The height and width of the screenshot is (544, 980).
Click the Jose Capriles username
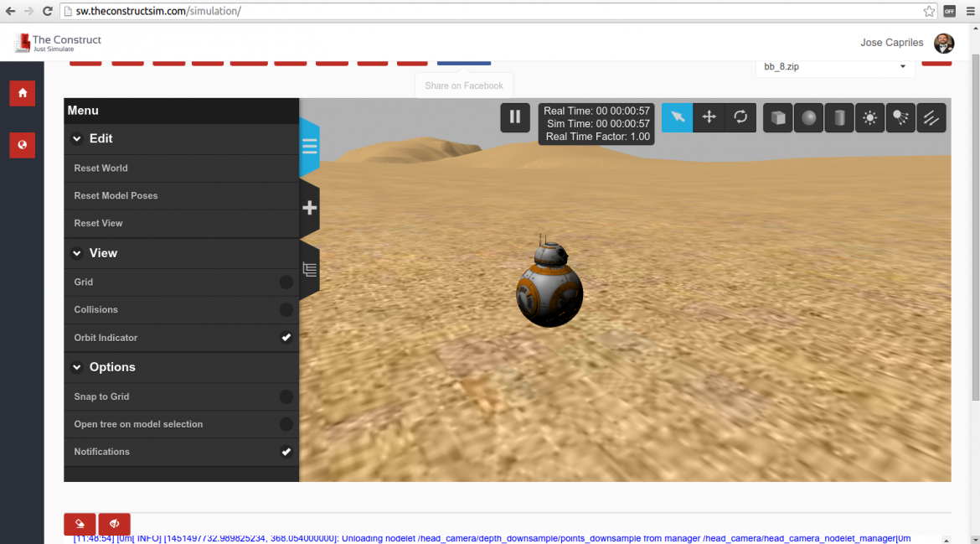(x=891, y=43)
